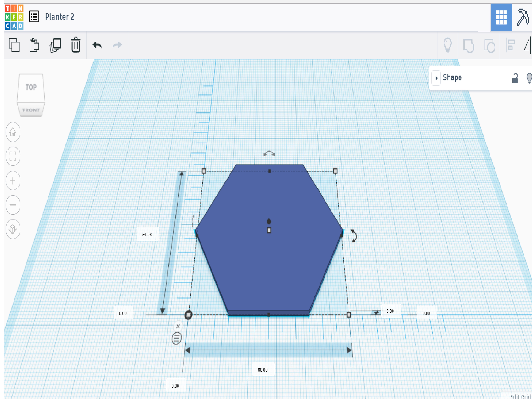The width and height of the screenshot is (532, 399).
Task: Click the top-right corner resize handle
Action: coord(335,171)
